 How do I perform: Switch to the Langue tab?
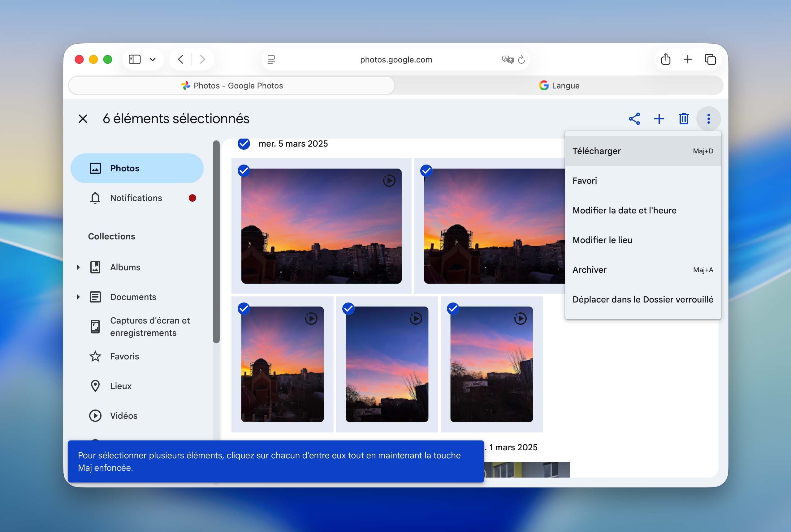tap(559, 85)
